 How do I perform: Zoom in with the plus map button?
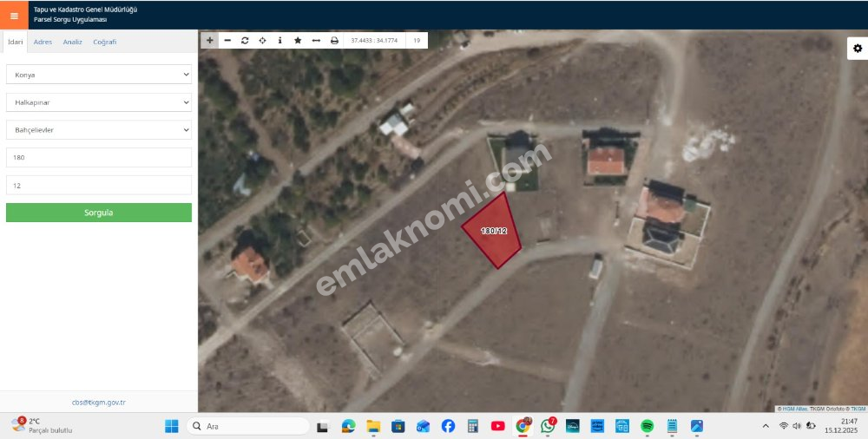pos(210,40)
